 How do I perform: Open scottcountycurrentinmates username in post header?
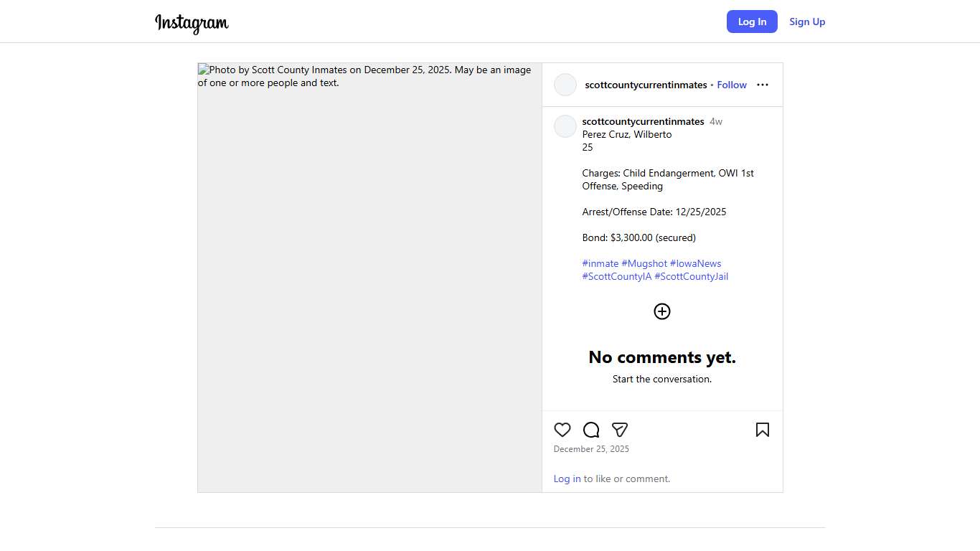[x=646, y=85]
